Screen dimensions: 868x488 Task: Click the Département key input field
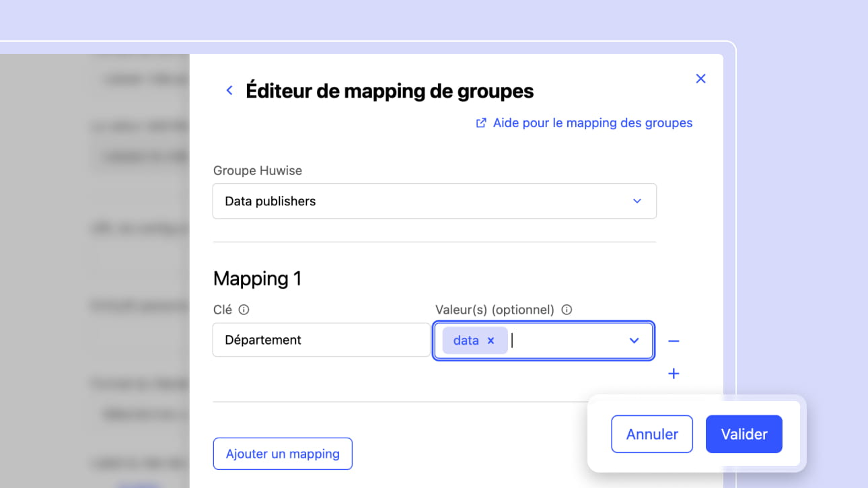coord(321,340)
